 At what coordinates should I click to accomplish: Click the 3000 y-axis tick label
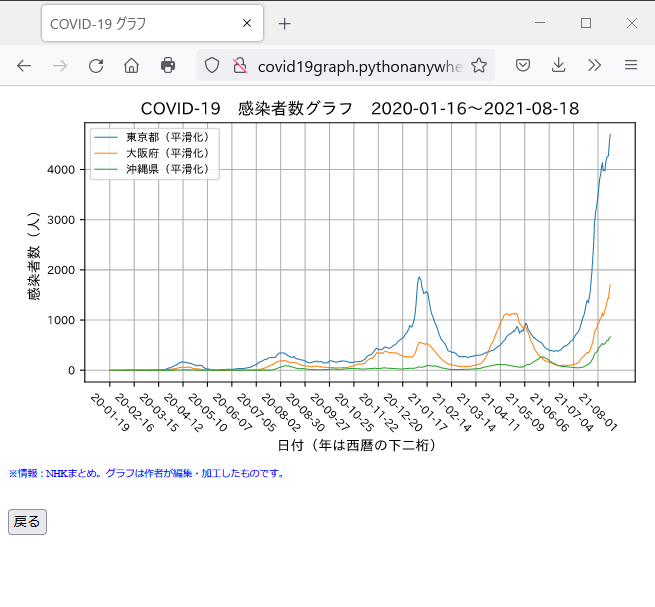coord(61,220)
